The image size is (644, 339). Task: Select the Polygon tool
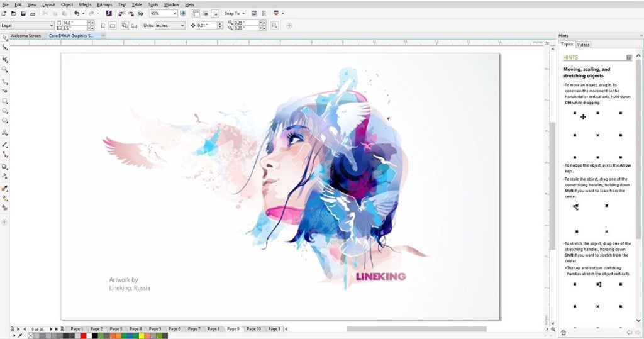(x=4, y=121)
